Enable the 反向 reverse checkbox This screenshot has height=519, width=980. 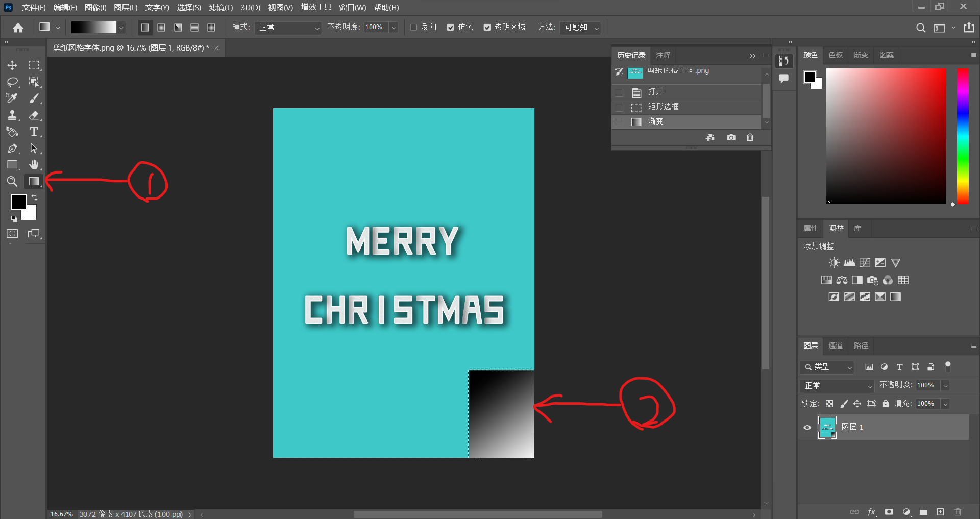click(414, 28)
